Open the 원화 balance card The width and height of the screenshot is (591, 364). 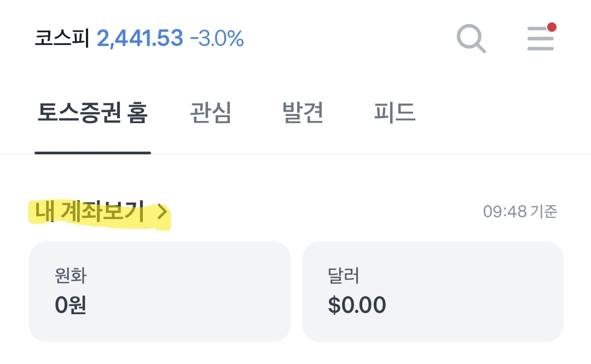160,292
